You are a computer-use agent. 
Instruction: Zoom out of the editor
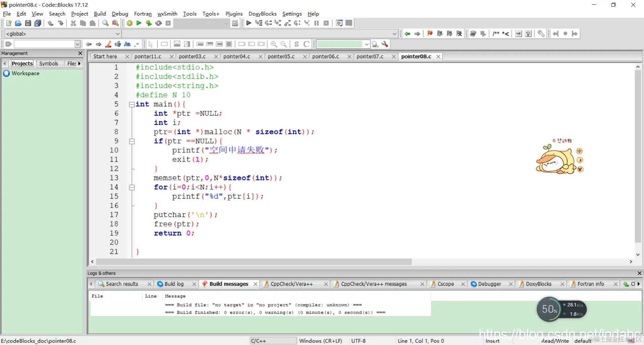pyautogui.click(x=284, y=44)
